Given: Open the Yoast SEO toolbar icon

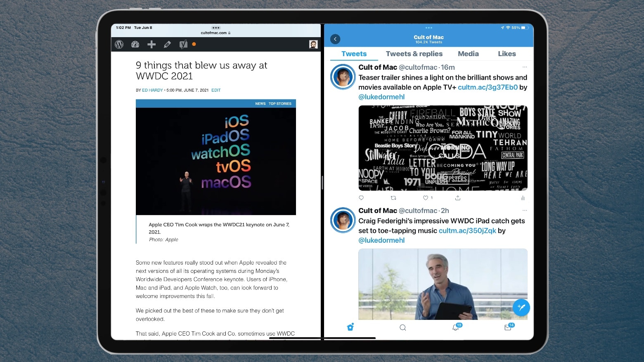Looking at the screenshot, I should 183,44.
